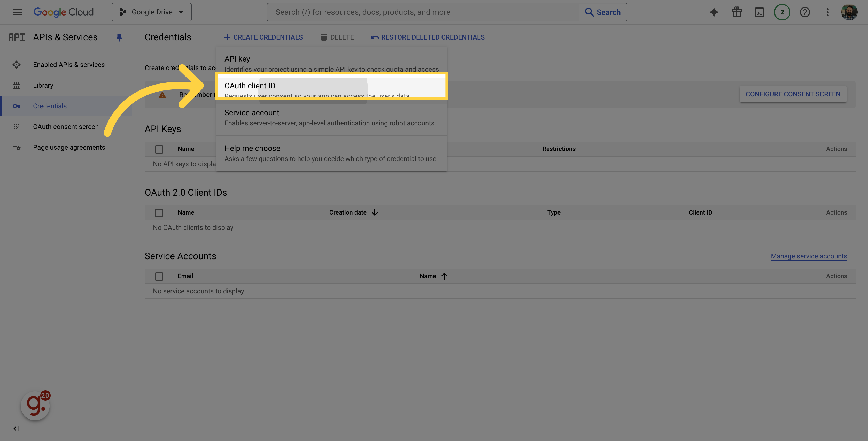View the notifications bell showing 2
The height and width of the screenshot is (441, 868).
pos(782,12)
